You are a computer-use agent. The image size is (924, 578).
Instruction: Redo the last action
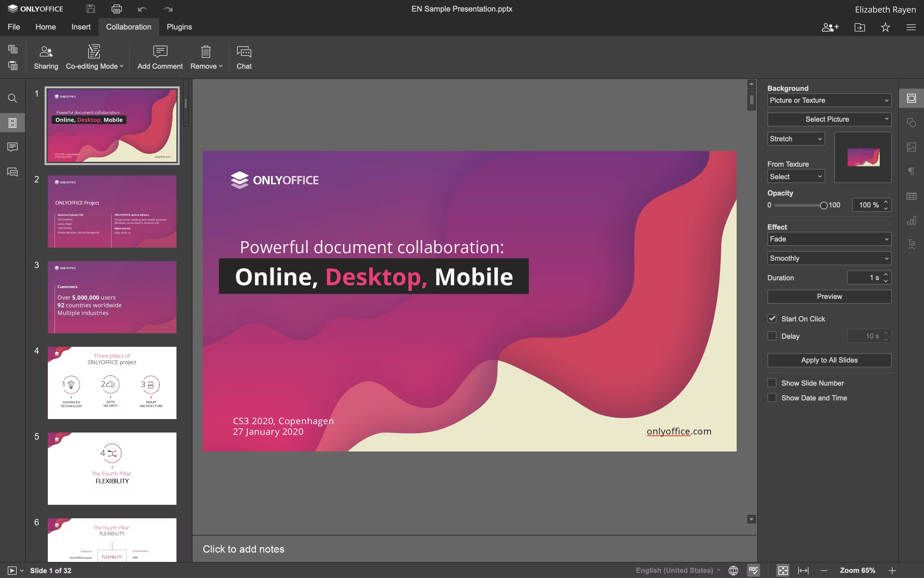coord(168,9)
